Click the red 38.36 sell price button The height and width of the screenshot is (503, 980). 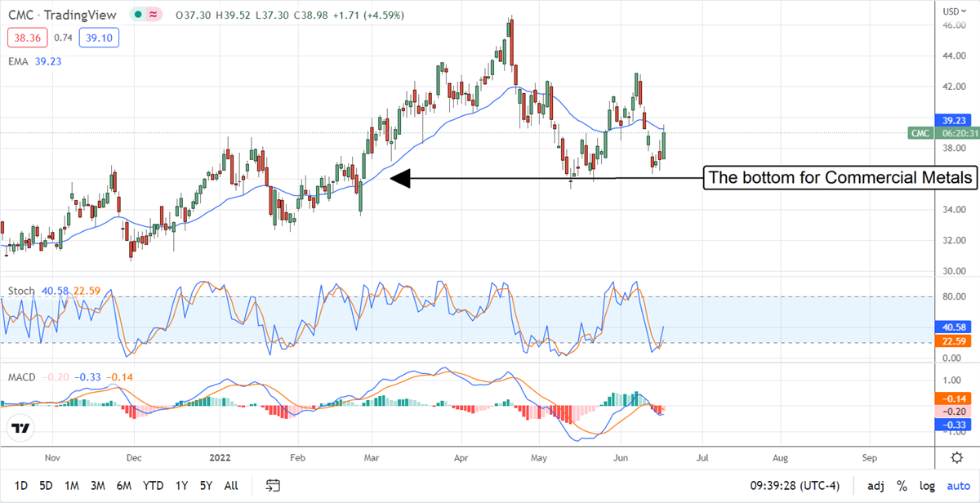27,38
